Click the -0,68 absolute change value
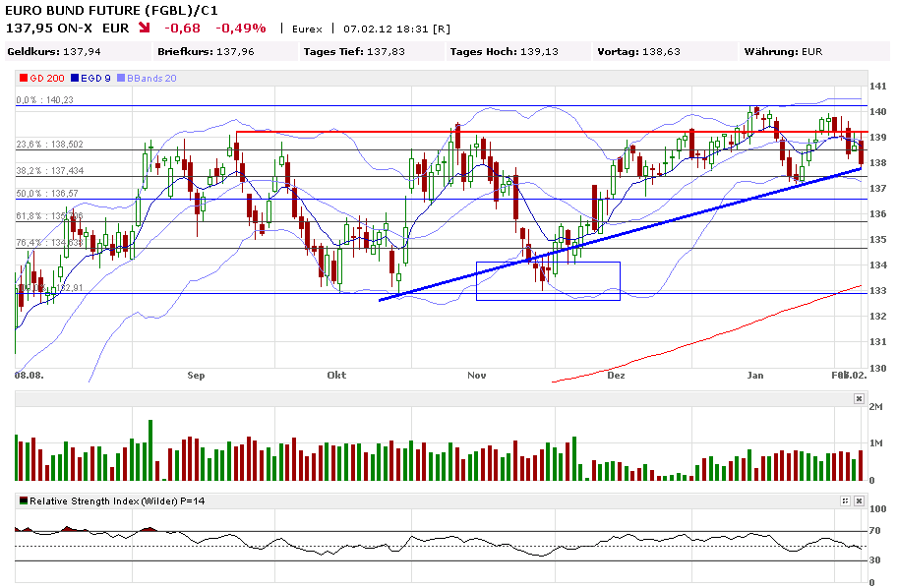Screen dimensions: 897x588 (182, 29)
